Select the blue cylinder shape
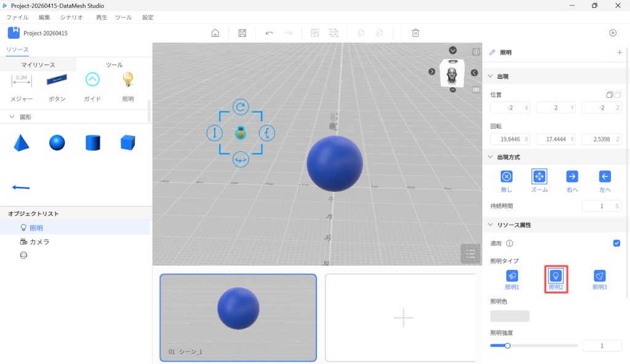The image size is (630, 364). point(92,143)
